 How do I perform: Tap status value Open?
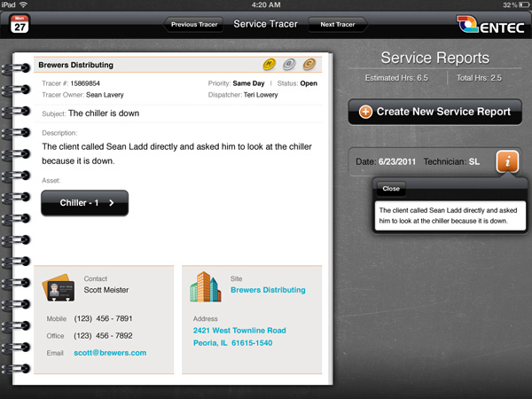pos(309,83)
